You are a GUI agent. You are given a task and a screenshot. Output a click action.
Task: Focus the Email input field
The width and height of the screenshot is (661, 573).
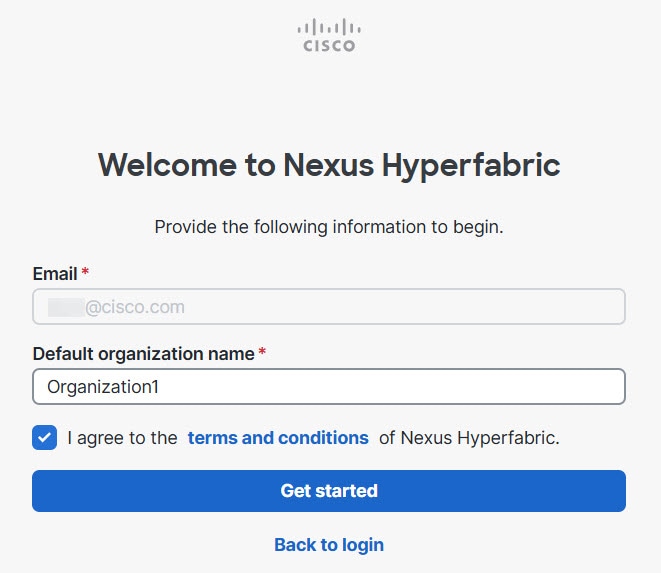pyautogui.click(x=329, y=307)
